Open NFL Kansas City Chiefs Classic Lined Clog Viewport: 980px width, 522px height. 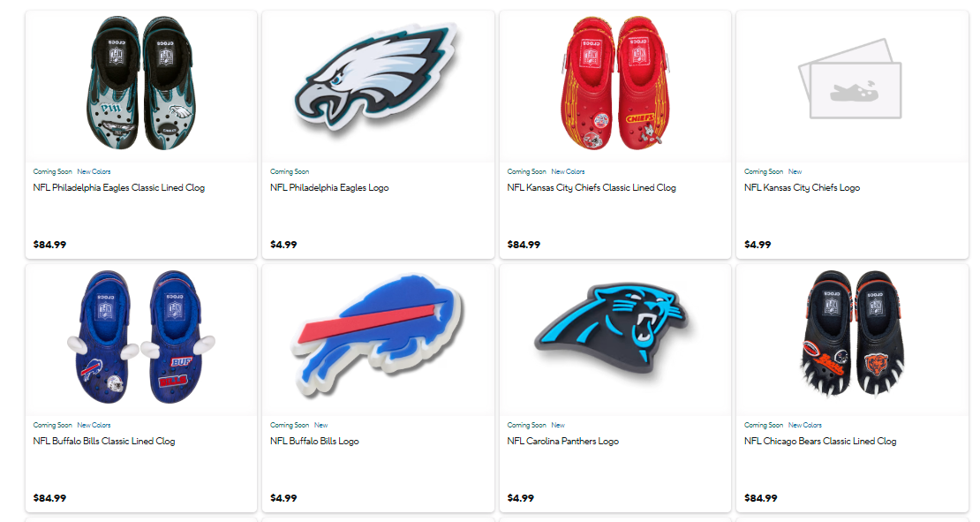pyautogui.click(x=592, y=187)
